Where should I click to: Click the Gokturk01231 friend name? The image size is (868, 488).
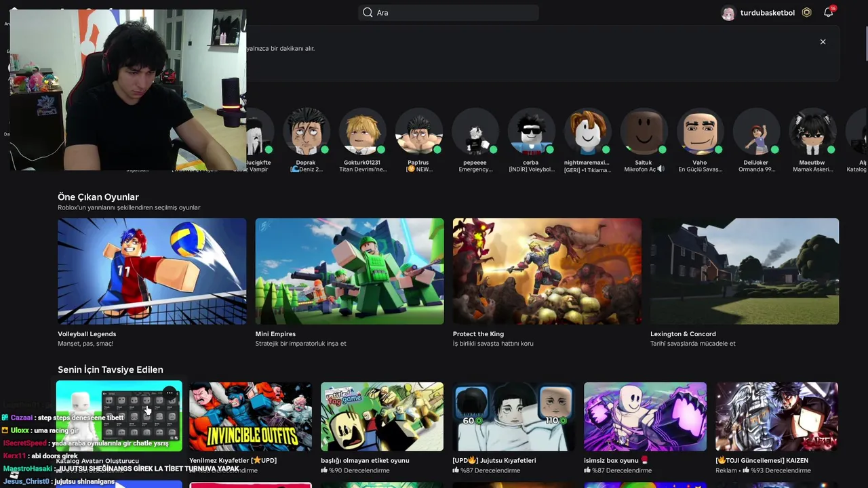(362, 163)
